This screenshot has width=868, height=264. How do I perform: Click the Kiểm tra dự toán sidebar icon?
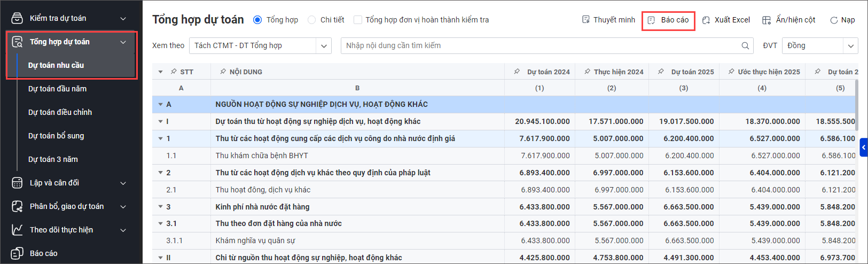17,18
